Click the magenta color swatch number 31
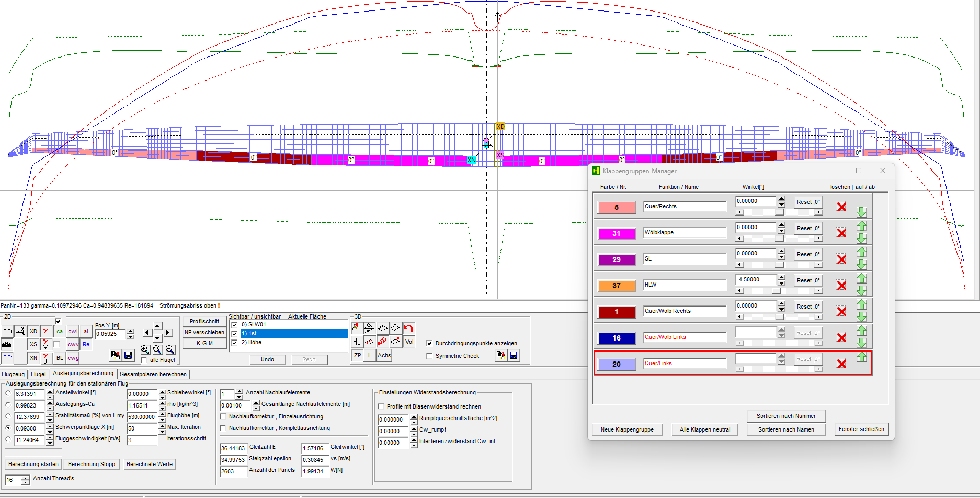The height and width of the screenshot is (498, 980). click(617, 233)
